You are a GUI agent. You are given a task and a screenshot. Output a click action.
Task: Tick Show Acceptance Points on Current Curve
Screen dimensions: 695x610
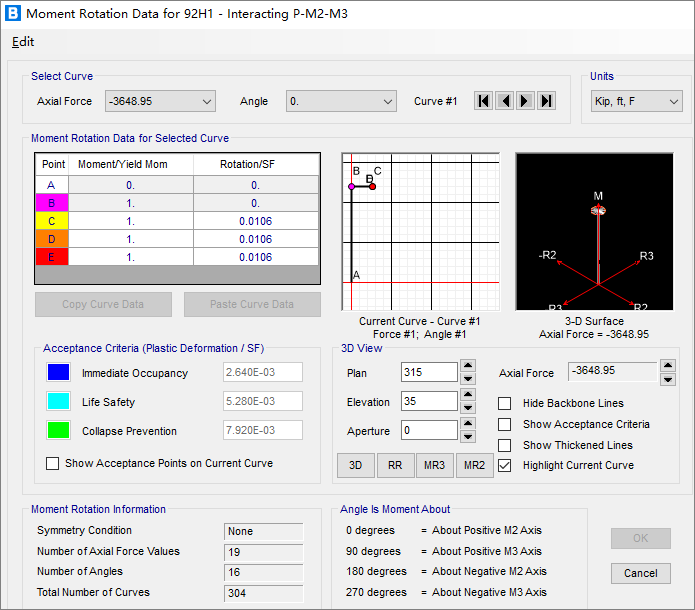[52, 464]
